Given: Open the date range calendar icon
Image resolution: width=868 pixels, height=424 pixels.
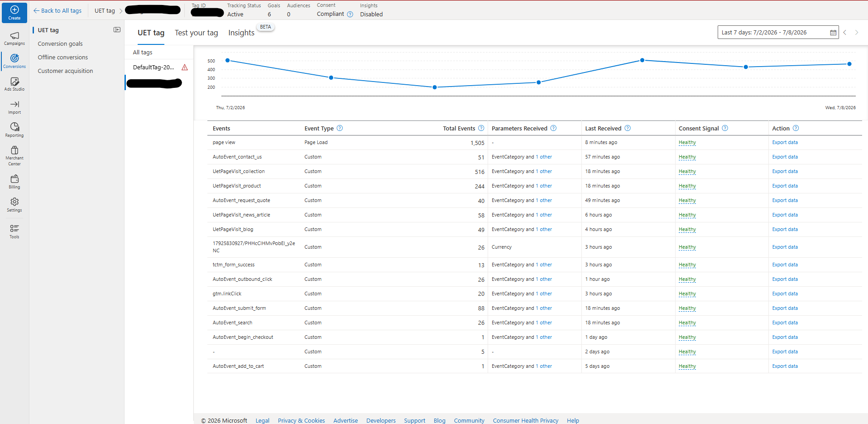Looking at the screenshot, I should [x=833, y=33].
